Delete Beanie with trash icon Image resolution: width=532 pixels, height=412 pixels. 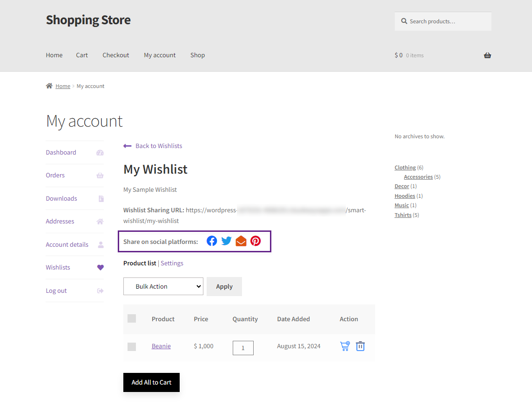(x=360, y=346)
